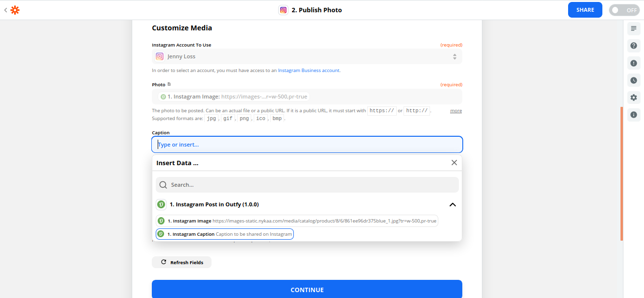Select the Instagram Image data option

[x=297, y=221]
